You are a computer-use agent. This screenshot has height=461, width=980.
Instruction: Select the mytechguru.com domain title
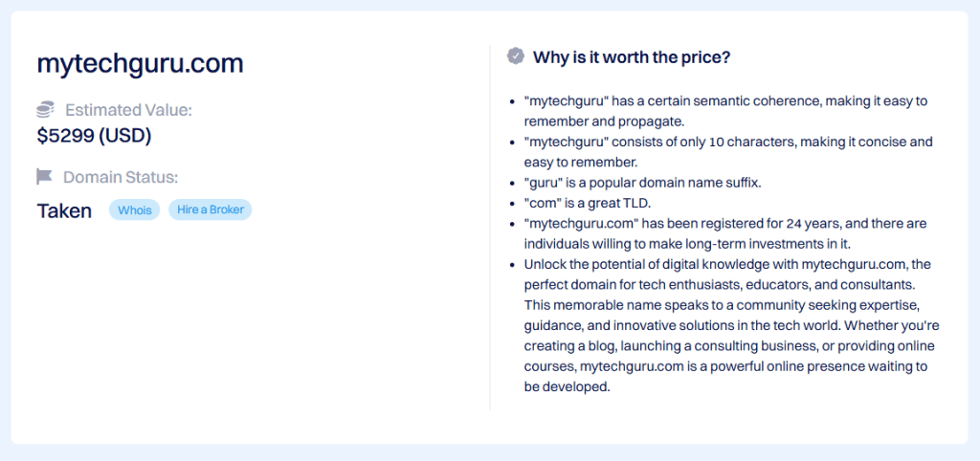(140, 64)
